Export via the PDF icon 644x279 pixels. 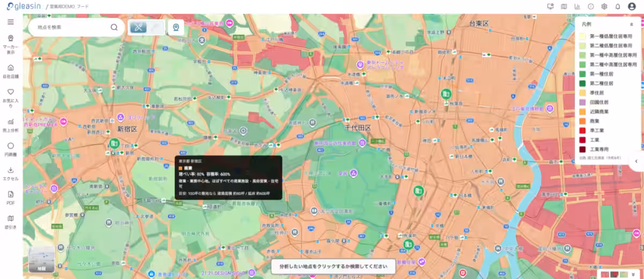[11, 194]
